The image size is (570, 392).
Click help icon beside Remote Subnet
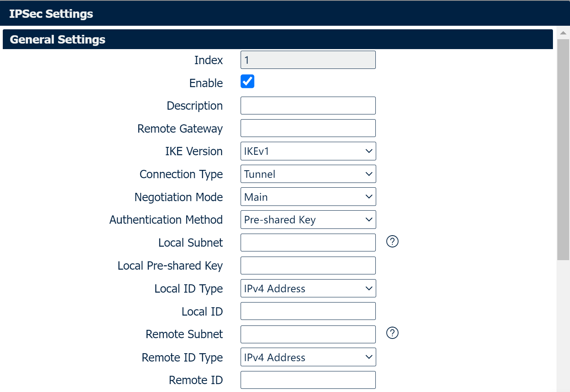(392, 333)
